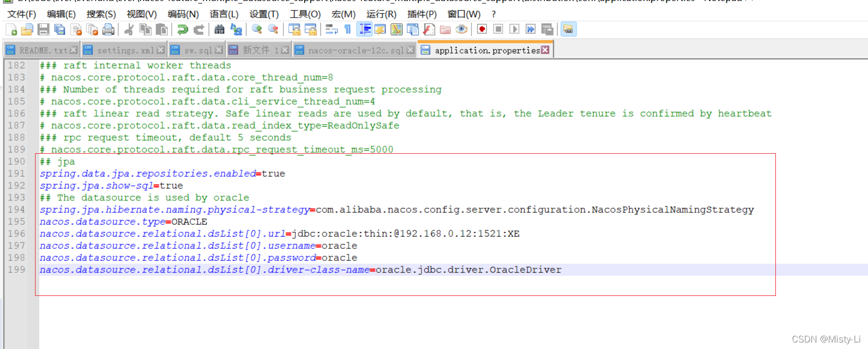The width and height of the screenshot is (868, 349).
Task: Open the 编码(N) menu
Action: 183,14
